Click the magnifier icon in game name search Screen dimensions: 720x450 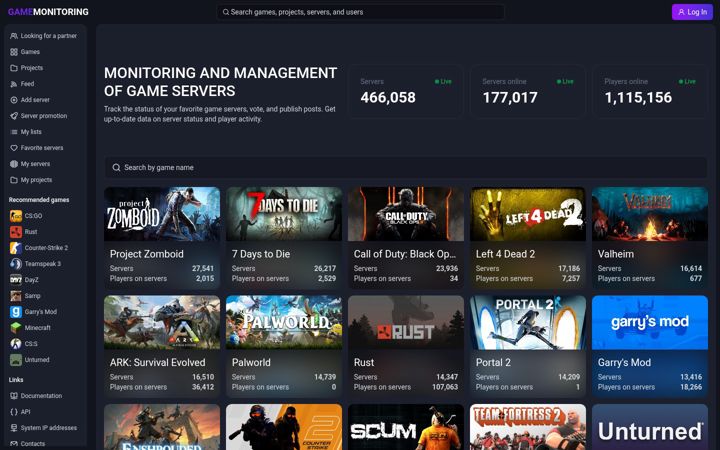(117, 168)
